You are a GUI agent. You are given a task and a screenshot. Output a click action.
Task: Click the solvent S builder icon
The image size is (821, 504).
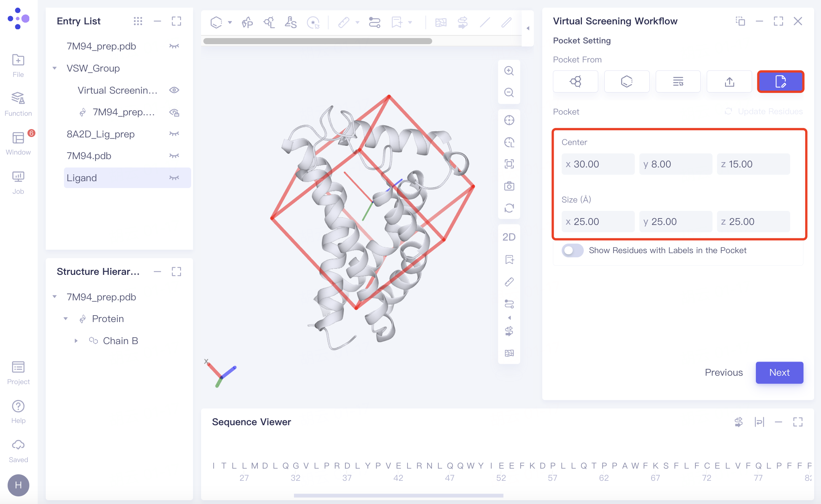coord(291,23)
